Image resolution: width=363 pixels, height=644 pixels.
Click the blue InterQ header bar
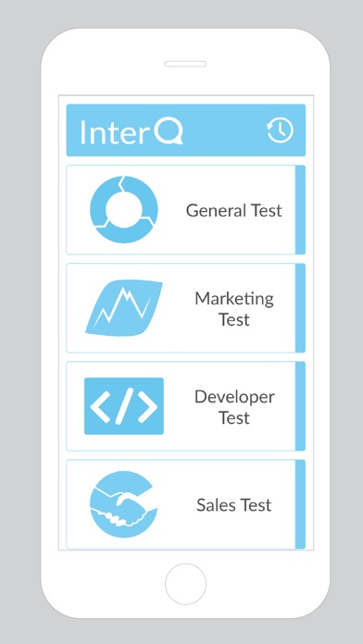(x=186, y=130)
